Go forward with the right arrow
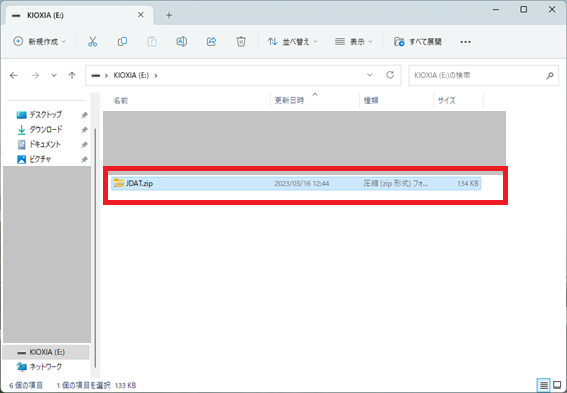 click(x=35, y=75)
